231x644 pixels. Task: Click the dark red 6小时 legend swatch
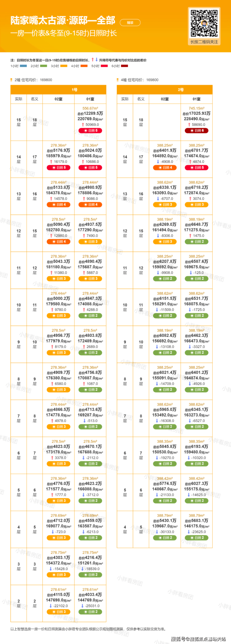coord(124,66)
